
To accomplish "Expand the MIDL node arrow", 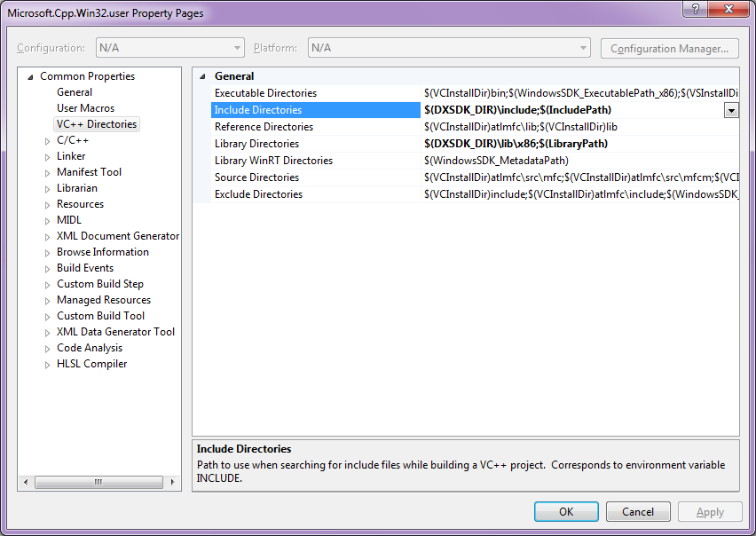I will (47, 220).
